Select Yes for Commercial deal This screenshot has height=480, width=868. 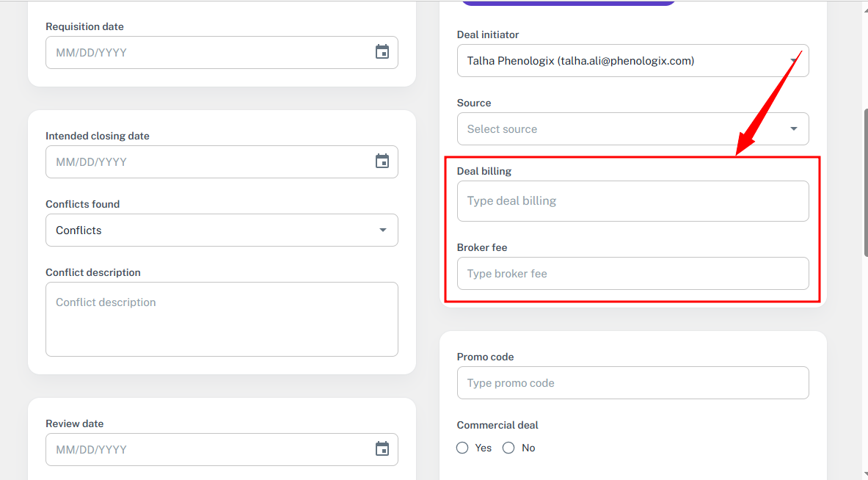click(462, 448)
